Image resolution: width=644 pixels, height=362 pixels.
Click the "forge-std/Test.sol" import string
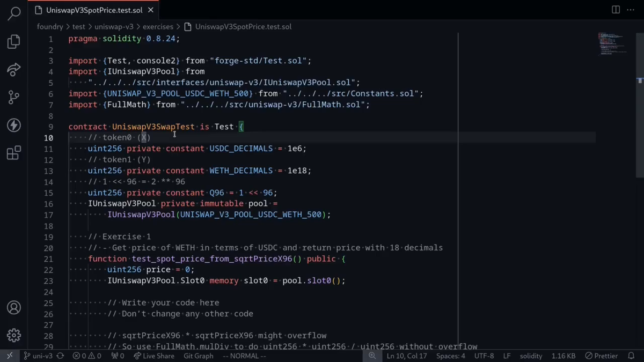coord(258,61)
